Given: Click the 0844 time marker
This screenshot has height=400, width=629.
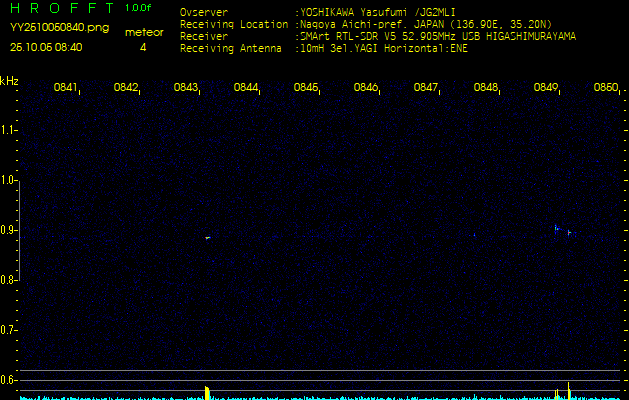Looking at the screenshot, I should pyautogui.click(x=245, y=87).
